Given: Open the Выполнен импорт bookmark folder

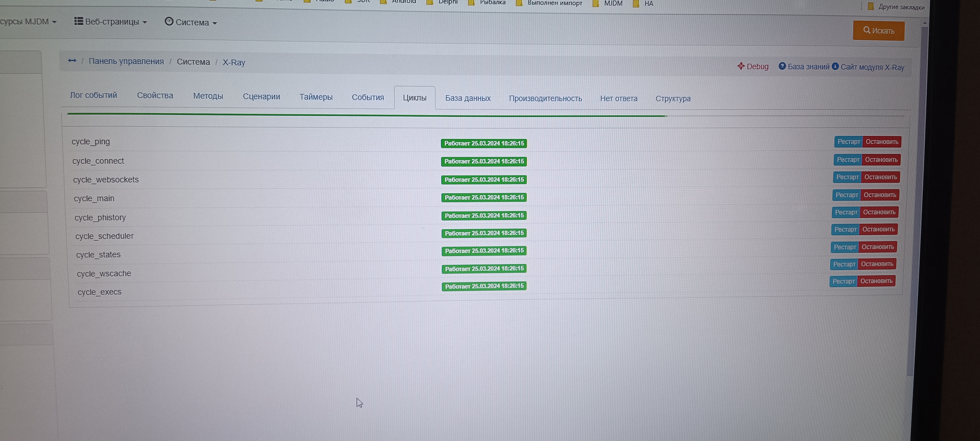Looking at the screenshot, I should 554,3.
